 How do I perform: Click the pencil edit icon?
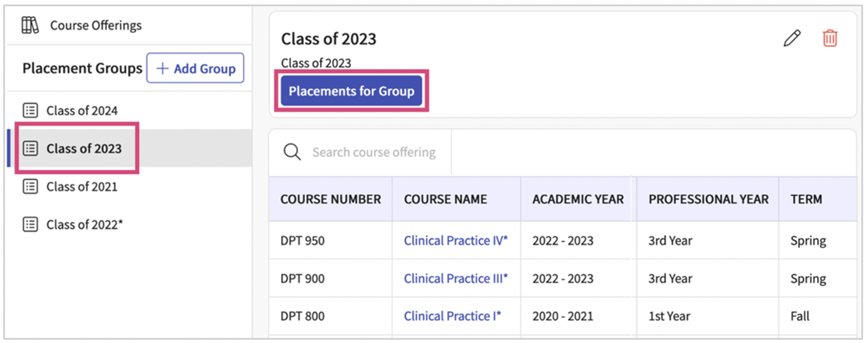792,38
